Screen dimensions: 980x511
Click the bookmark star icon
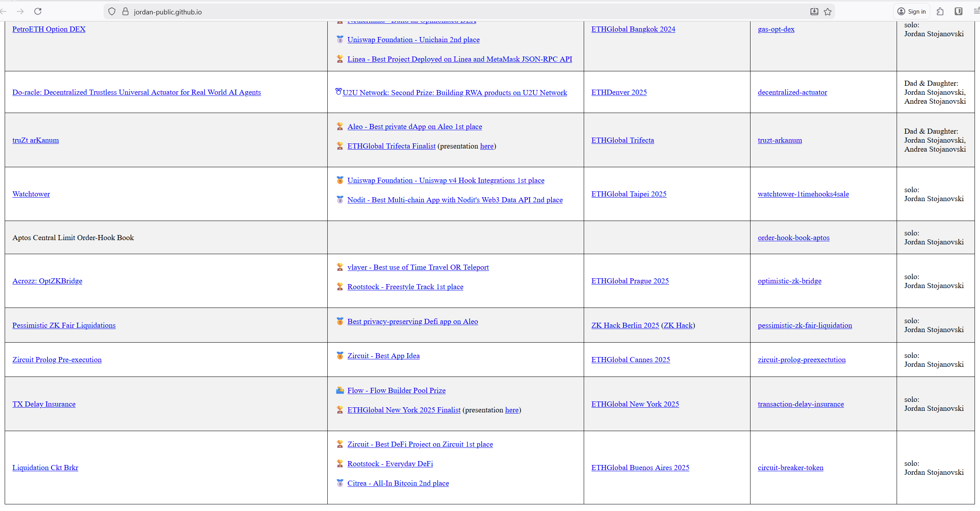828,12
